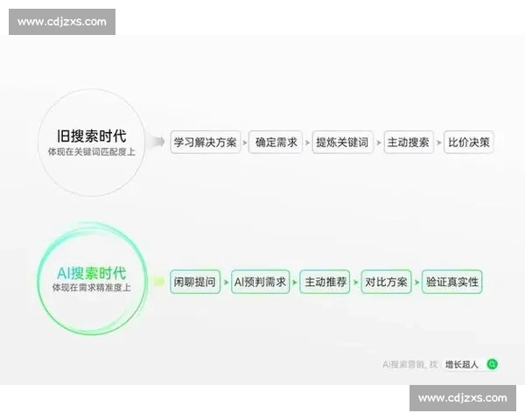Choose the 闲聊提问 step box
This screenshot has height=420, width=525.
point(195,282)
